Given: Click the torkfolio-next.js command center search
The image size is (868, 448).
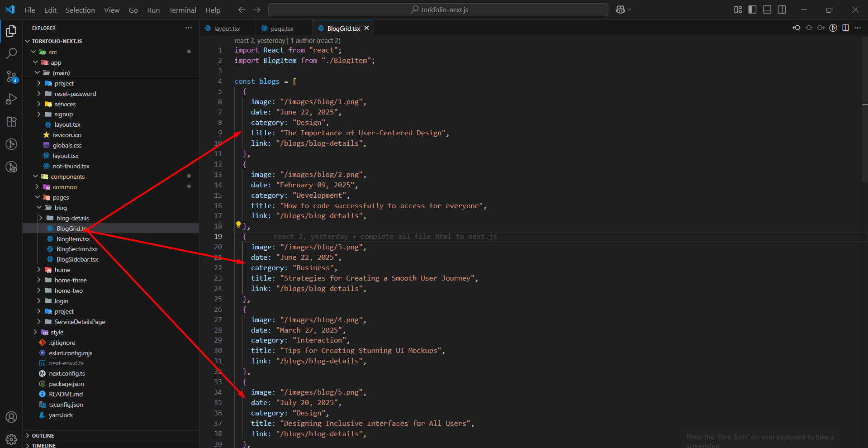Looking at the screenshot, I should tap(438, 10).
